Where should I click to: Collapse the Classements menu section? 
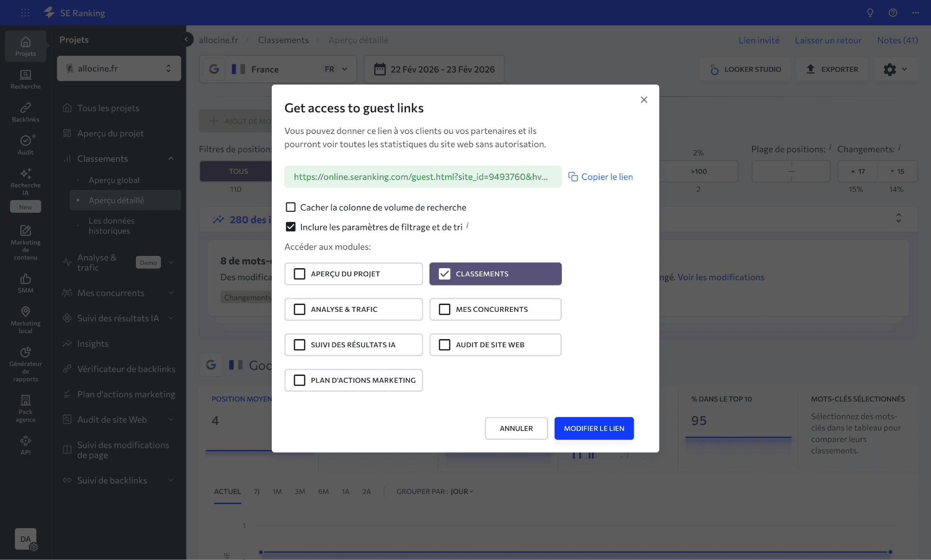[171, 159]
